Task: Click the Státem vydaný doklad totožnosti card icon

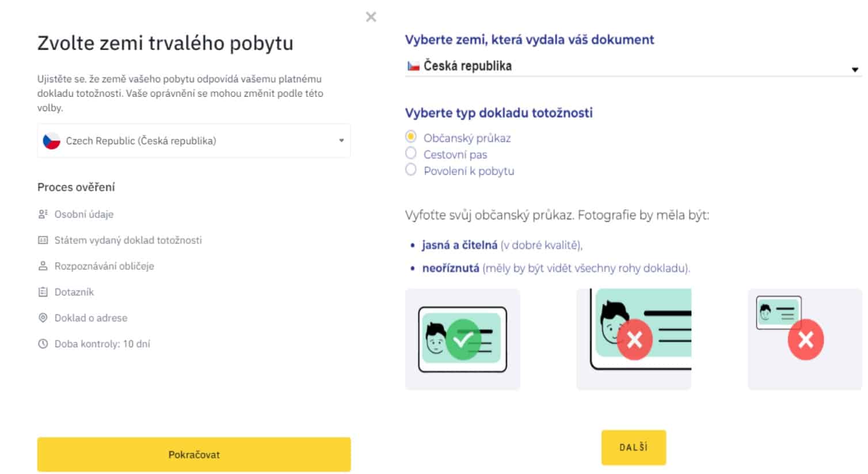Action: (x=43, y=240)
